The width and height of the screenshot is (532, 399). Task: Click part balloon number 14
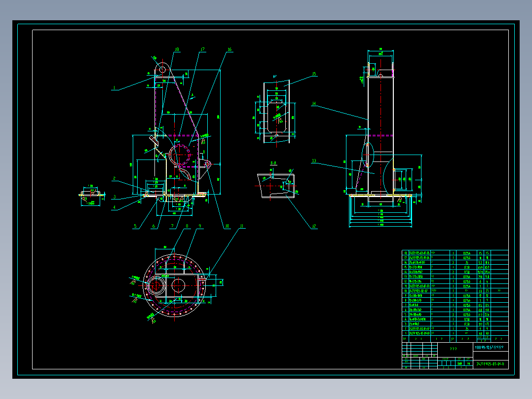point(314,104)
